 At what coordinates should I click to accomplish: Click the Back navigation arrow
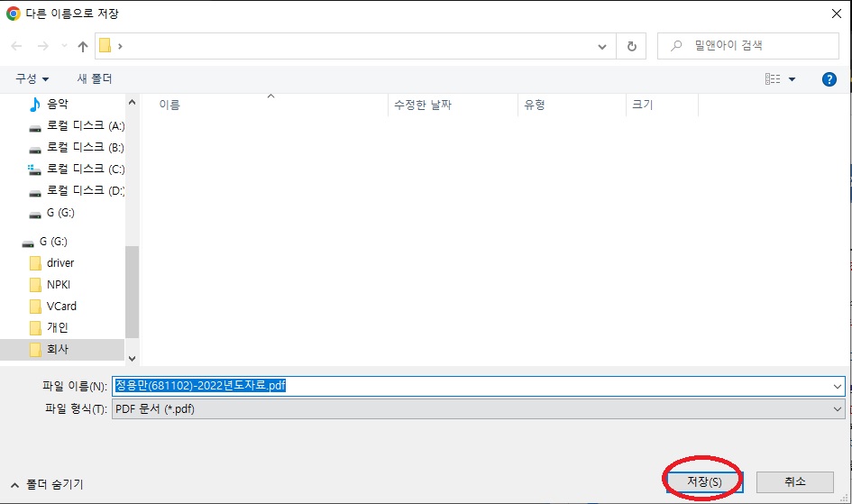coord(16,46)
